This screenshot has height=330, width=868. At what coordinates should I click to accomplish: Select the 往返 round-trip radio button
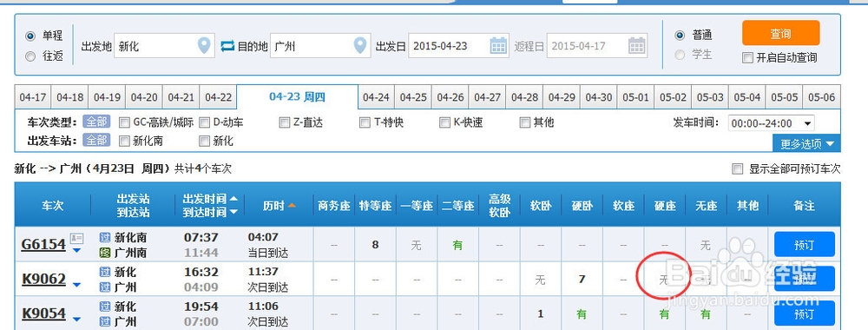(30, 56)
